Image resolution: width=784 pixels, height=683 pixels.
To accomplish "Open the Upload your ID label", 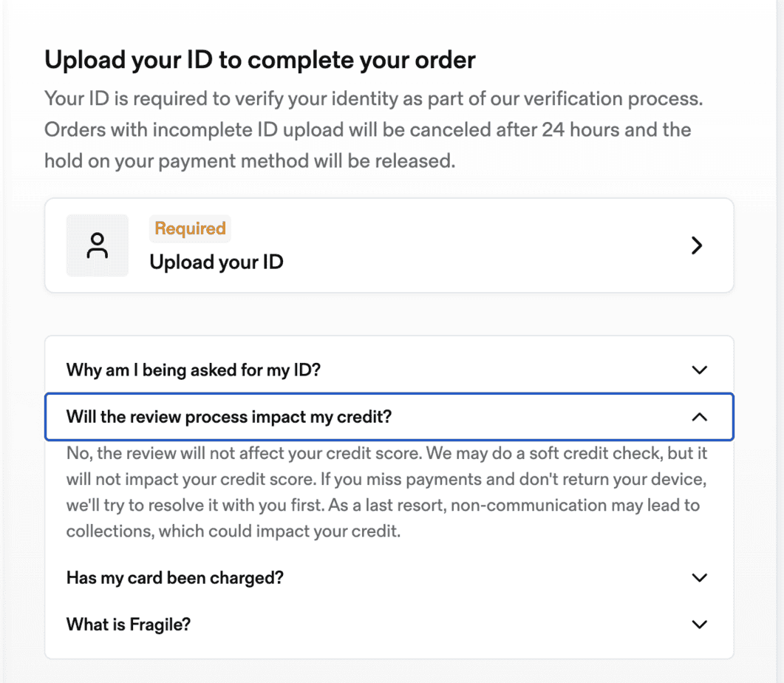I will pyautogui.click(x=217, y=262).
